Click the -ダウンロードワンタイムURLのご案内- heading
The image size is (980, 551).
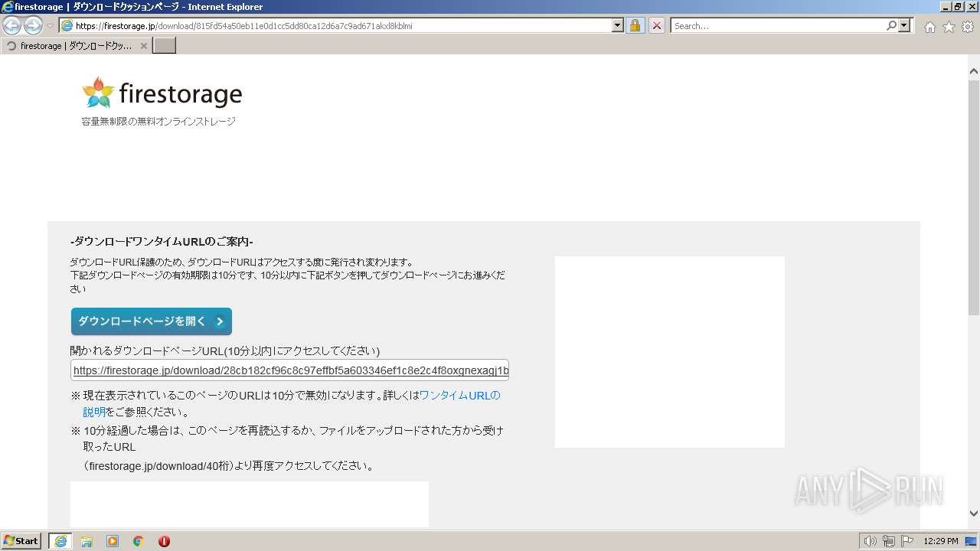[162, 242]
